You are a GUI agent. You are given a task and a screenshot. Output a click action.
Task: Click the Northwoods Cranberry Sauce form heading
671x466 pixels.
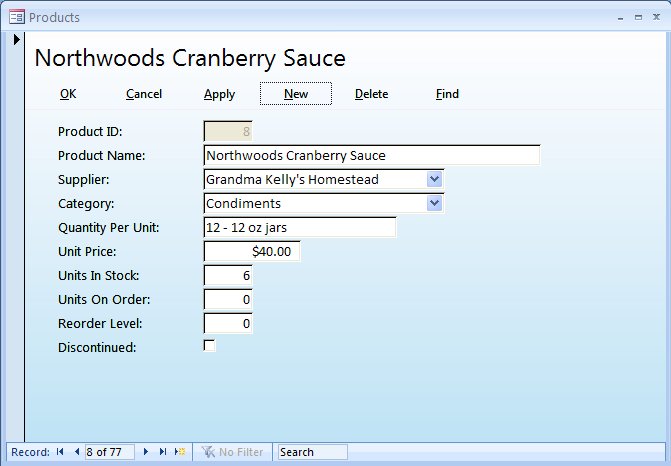pyautogui.click(x=190, y=59)
